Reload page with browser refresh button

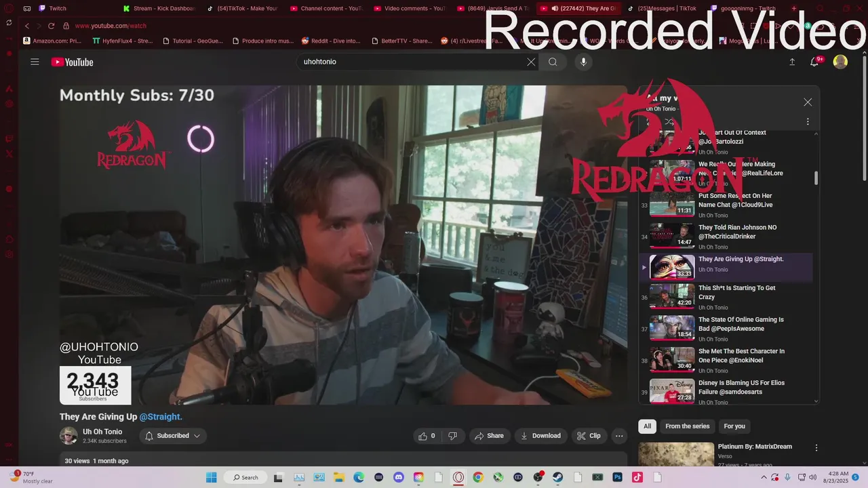click(x=51, y=26)
